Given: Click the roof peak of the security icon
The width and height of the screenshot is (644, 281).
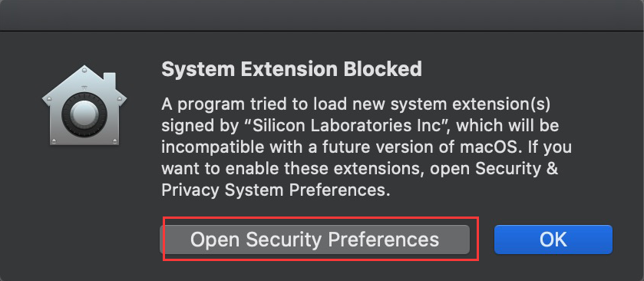Looking at the screenshot, I should click(x=84, y=71).
